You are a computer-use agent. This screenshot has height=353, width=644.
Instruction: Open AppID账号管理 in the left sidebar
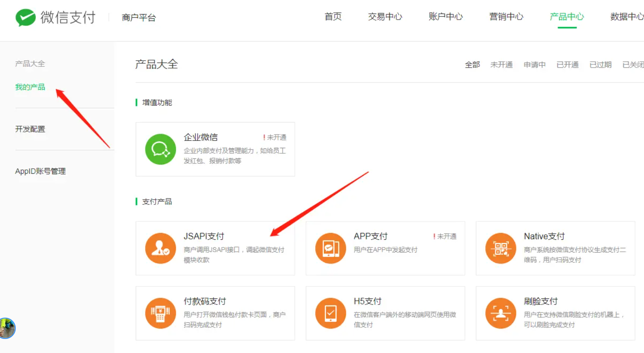click(40, 171)
